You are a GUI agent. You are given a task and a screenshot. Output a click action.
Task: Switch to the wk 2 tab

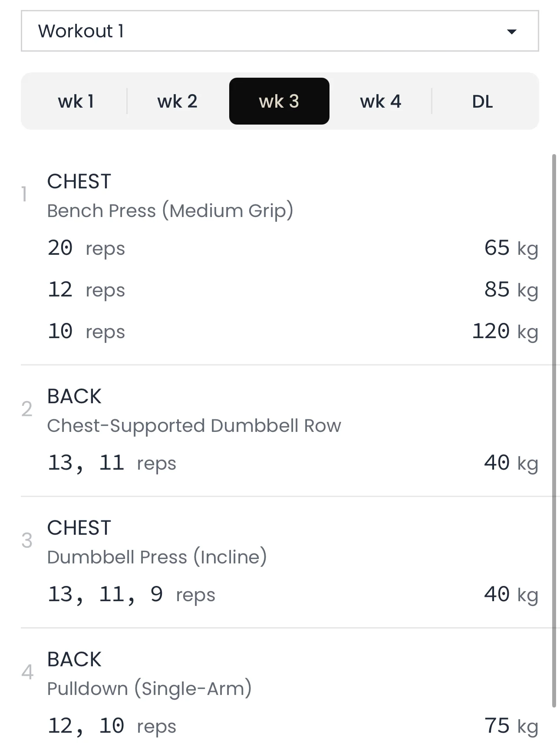point(177,102)
